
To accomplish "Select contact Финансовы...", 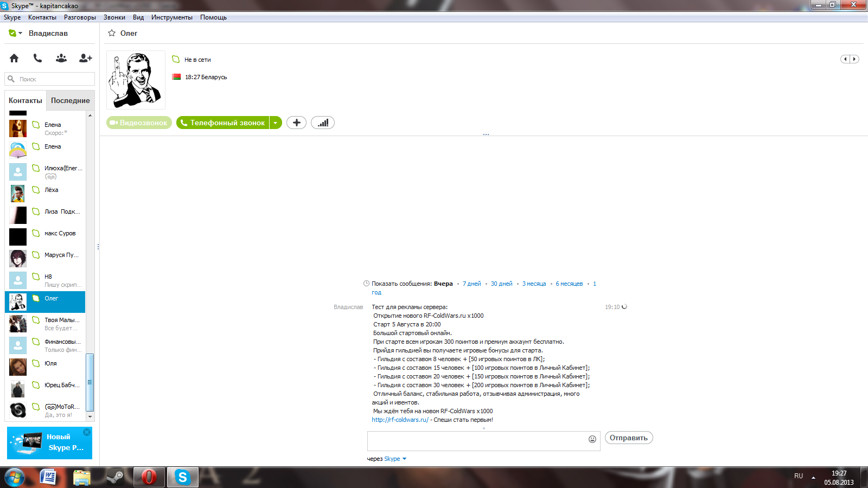I will (45, 345).
